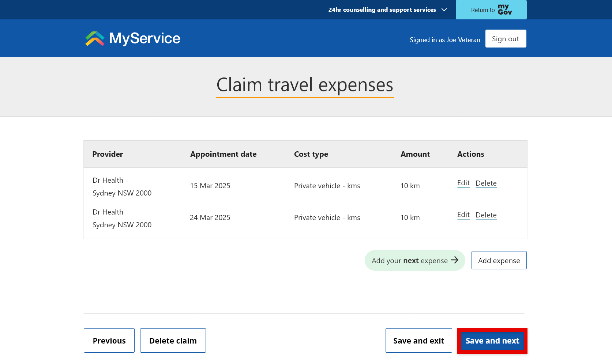
Task: Delete the 15 Mar 2025 expense
Action: (x=486, y=183)
